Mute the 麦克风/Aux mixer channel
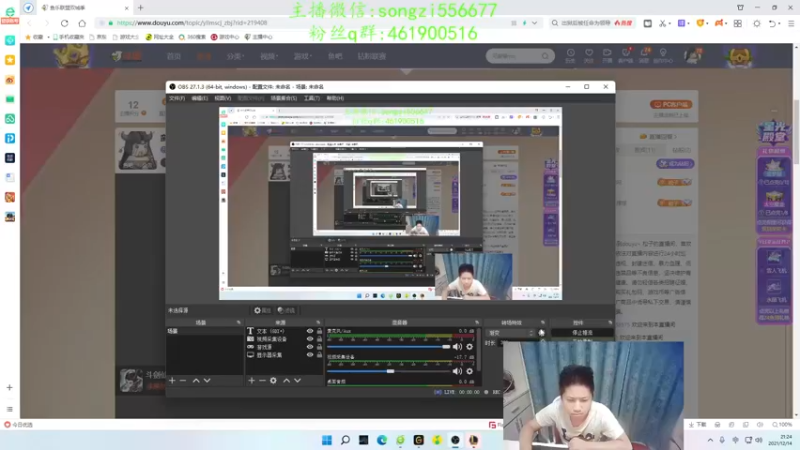Screen dimensions: 800x450 [457, 347]
